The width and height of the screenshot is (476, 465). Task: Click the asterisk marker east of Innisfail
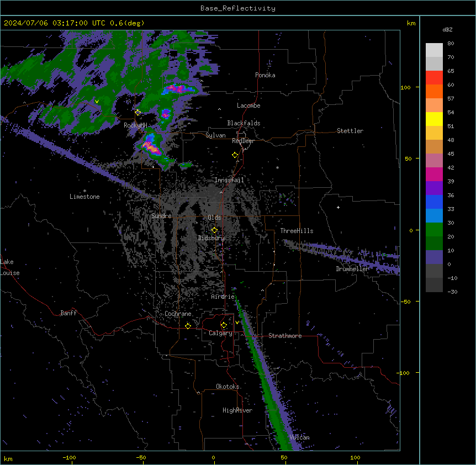pyautogui.click(x=277, y=167)
